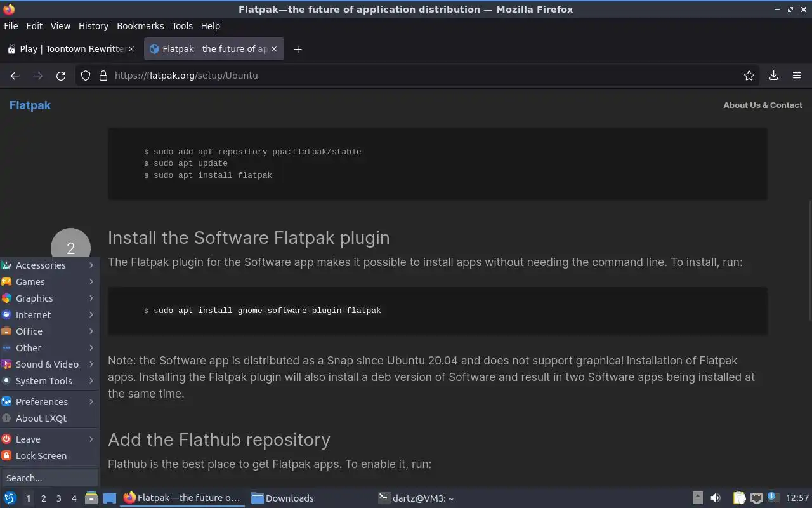Click the application menu Search field
The height and width of the screenshot is (508, 812).
click(x=49, y=478)
